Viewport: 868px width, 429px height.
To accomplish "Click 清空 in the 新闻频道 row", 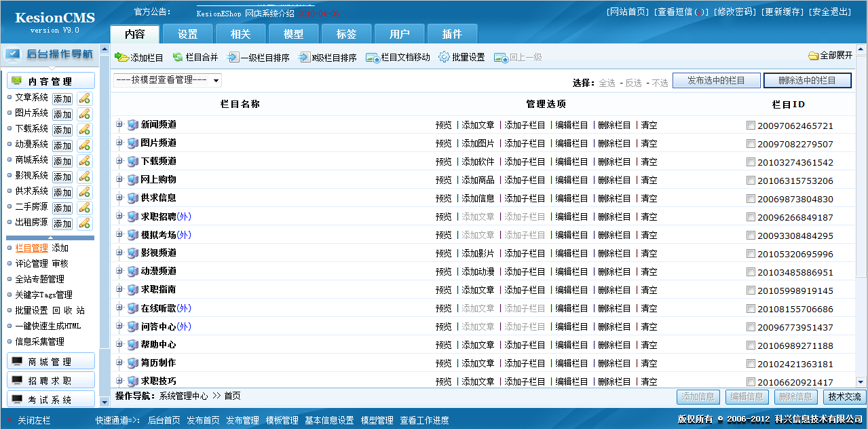I will coord(649,126).
